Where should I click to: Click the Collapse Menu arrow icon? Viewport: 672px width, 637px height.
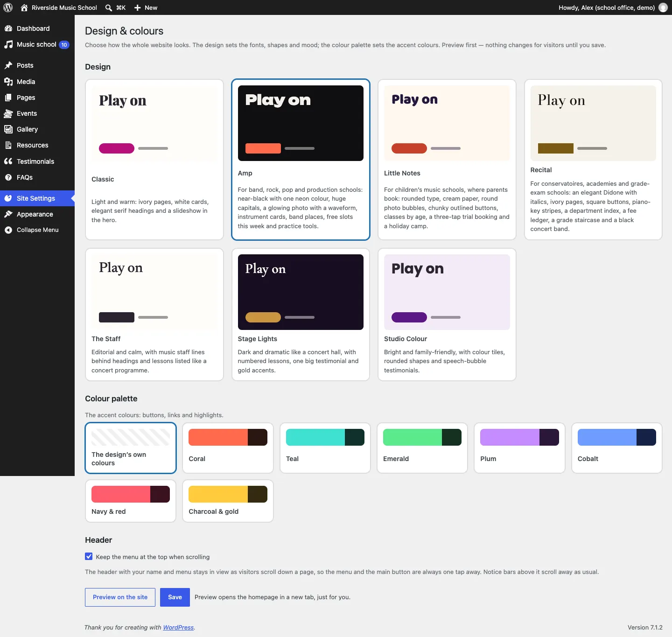pyautogui.click(x=8, y=230)
